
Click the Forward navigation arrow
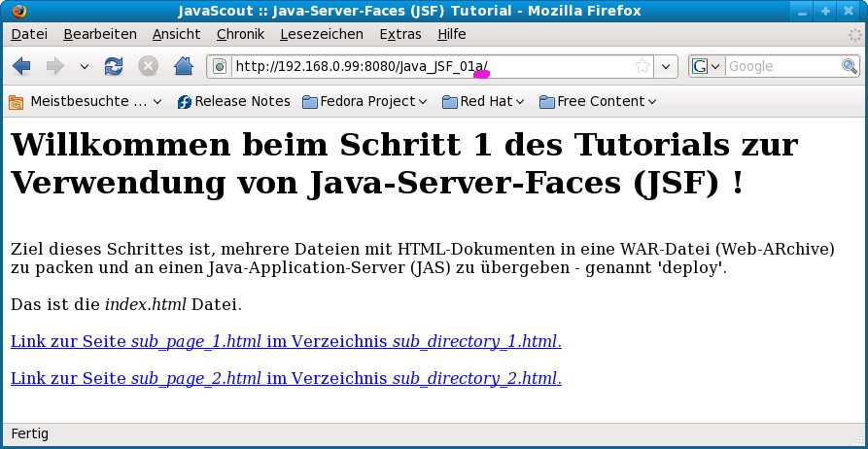point(55,66)
